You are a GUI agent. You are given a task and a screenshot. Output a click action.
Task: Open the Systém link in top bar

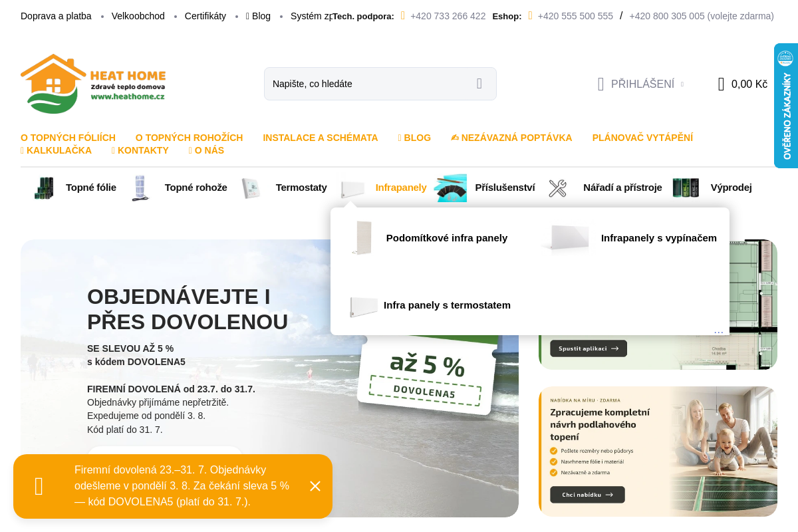pos(311,16)
